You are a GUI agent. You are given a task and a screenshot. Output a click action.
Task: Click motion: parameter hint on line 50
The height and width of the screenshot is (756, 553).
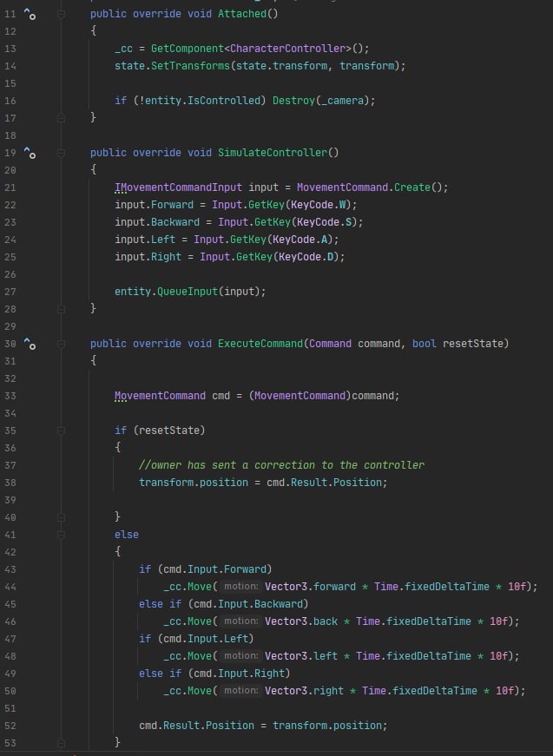[241, 691]
